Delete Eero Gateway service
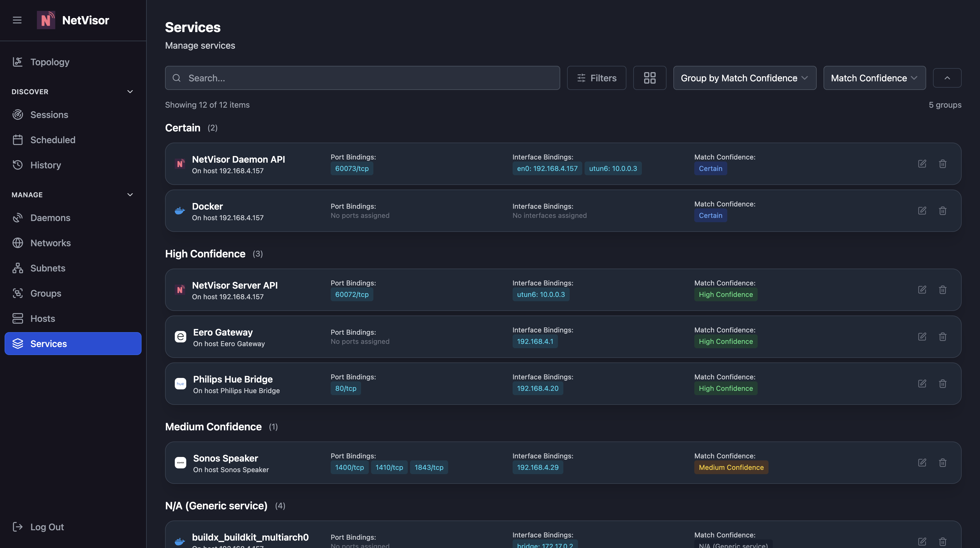 pyautogui.click(x=942, y=337)
